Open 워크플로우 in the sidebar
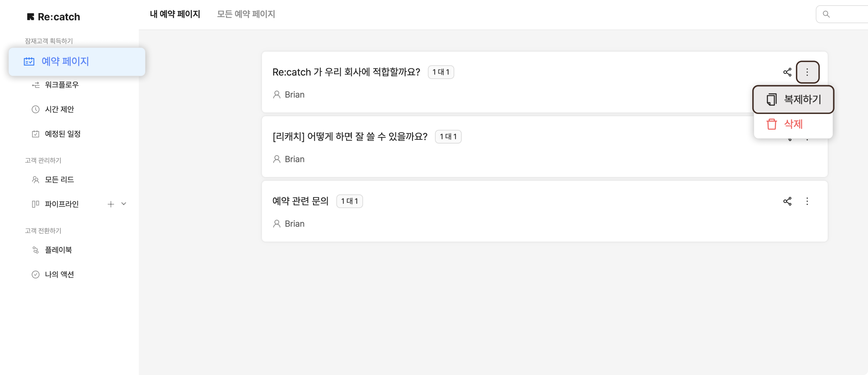The image size is (868, 375). [x=62, y=85]
